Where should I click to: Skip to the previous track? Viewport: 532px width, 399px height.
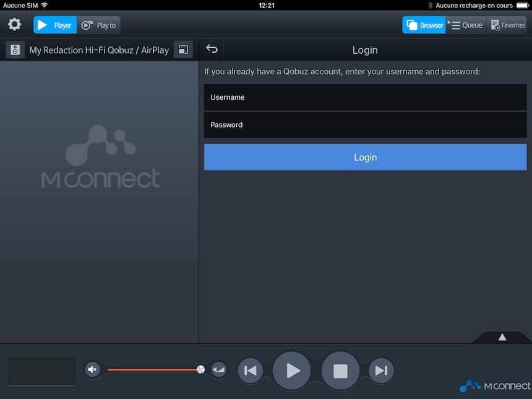250,371
